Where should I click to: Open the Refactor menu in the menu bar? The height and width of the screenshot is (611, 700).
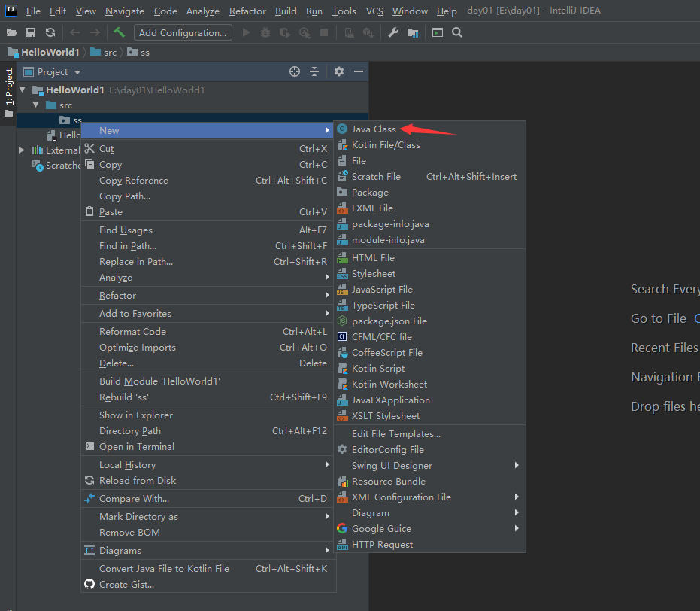pos(248,11)
